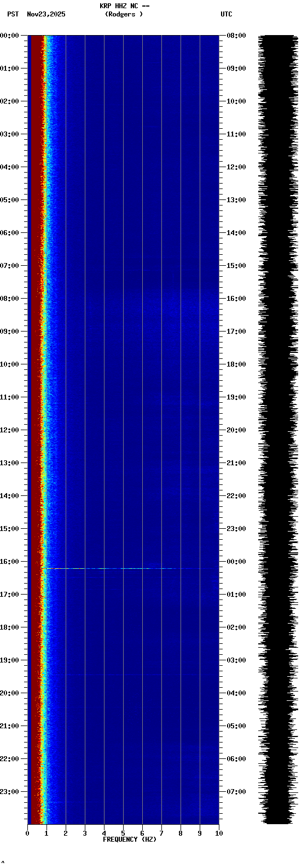Image resolution: width=302 pixels, height=868 pixels.
Task: Pick the 12:00 label on the UTC axis
Action: pos(236,167)
